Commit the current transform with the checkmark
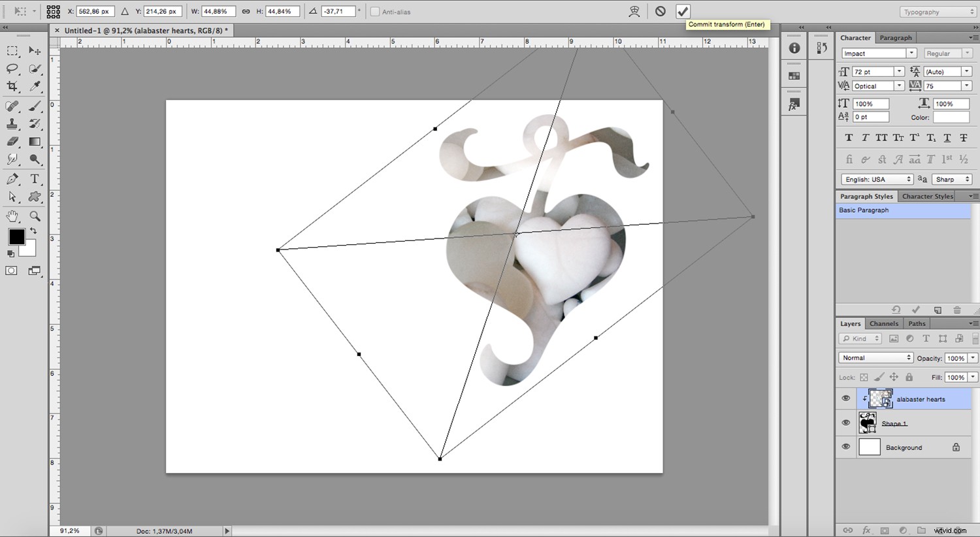This screenshot has width=980, height=537. (x=683, y=11)
